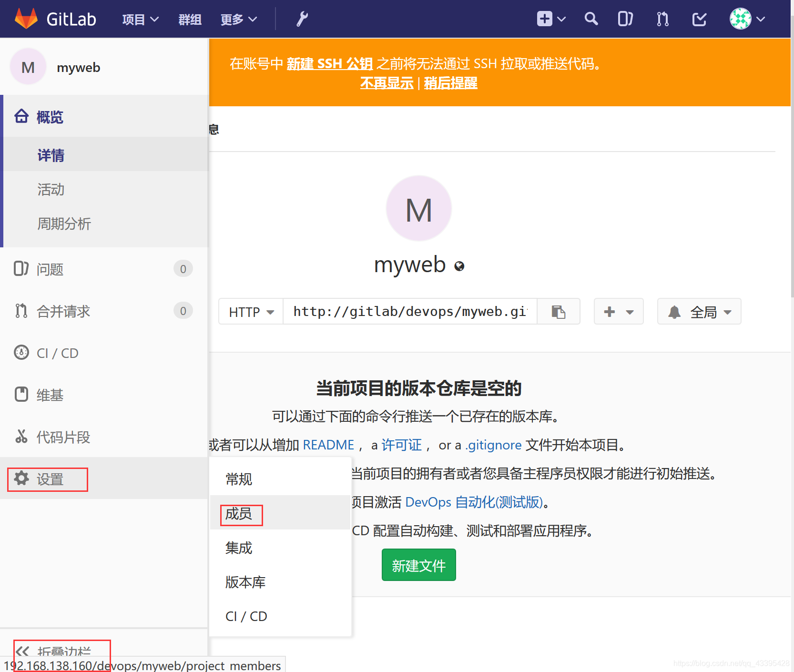Click the overview home icon
This screenshot has height=672, width=794.
(21, 116)
